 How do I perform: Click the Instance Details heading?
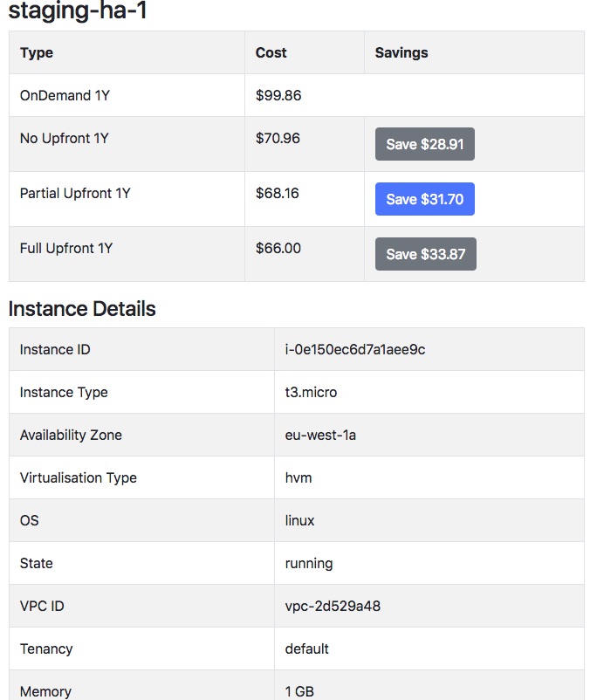82,308
